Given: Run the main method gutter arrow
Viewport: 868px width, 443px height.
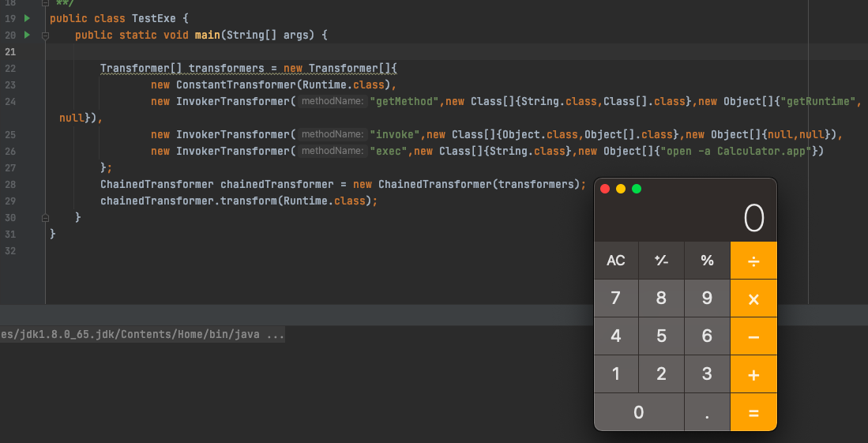Looking at the screenshot, I should coord(27,35).
